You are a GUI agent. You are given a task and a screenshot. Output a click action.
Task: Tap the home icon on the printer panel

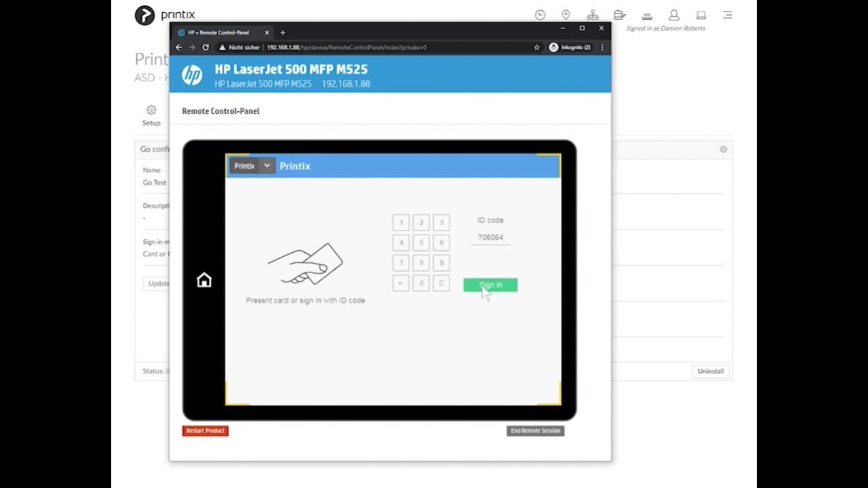[204, 280]
